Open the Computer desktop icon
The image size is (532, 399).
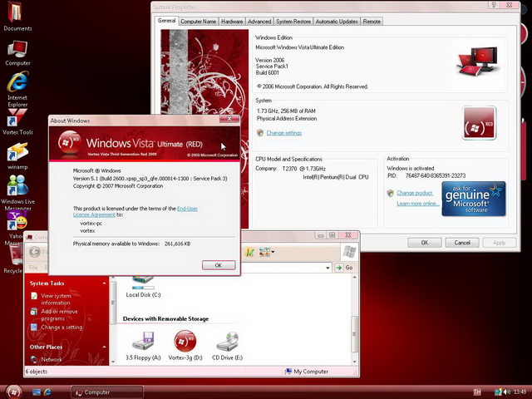17,53
